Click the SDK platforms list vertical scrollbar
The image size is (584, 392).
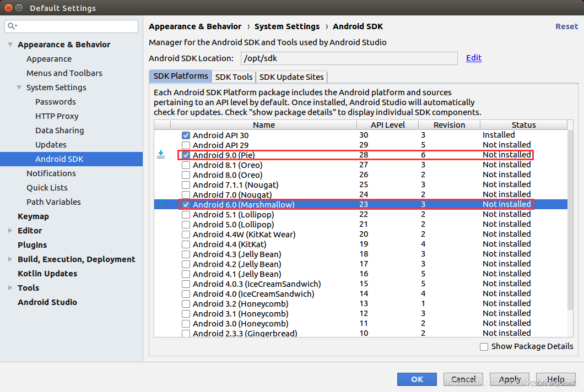click(x=570, y=220)
